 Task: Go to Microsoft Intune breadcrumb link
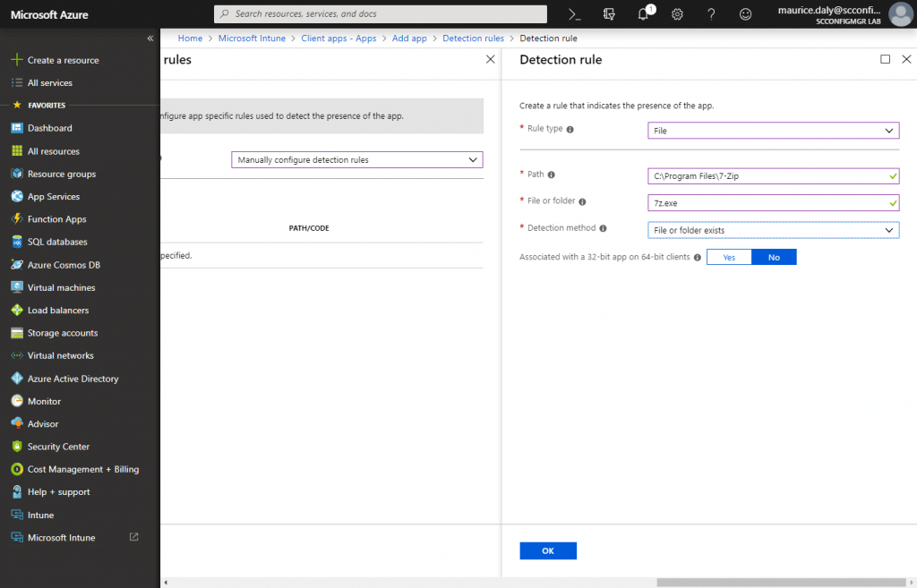(x=252, y=38)
